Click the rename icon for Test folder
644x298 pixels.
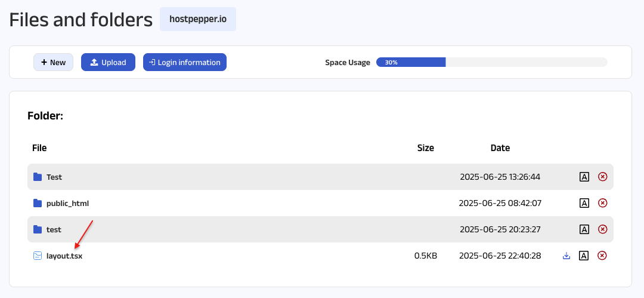point(584,177)
